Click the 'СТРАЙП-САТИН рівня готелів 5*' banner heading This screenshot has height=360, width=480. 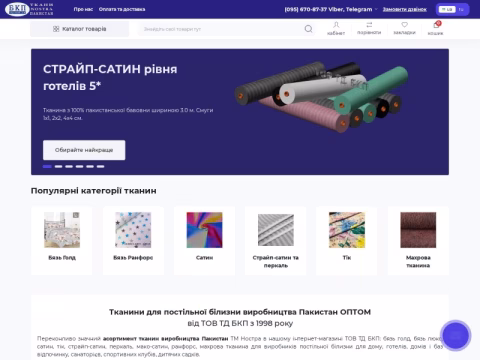click(x=110, y=77)
